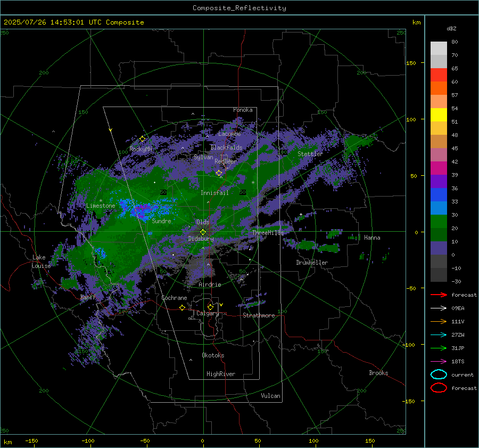
Task: Click the yellow diamond marker near RockyMH
Action: [142, 139]
